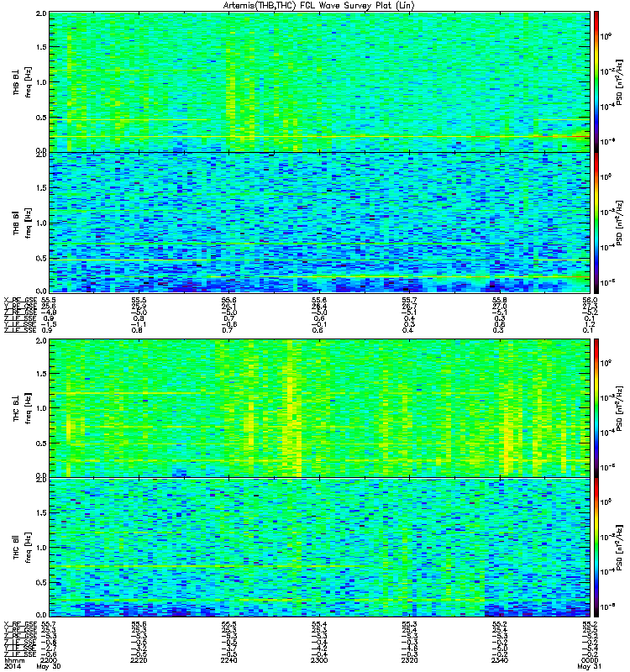Click the 1.5 frequency tick on THB B∥ panel
Viewport: 630px width, 672px height.
point(41,187)
